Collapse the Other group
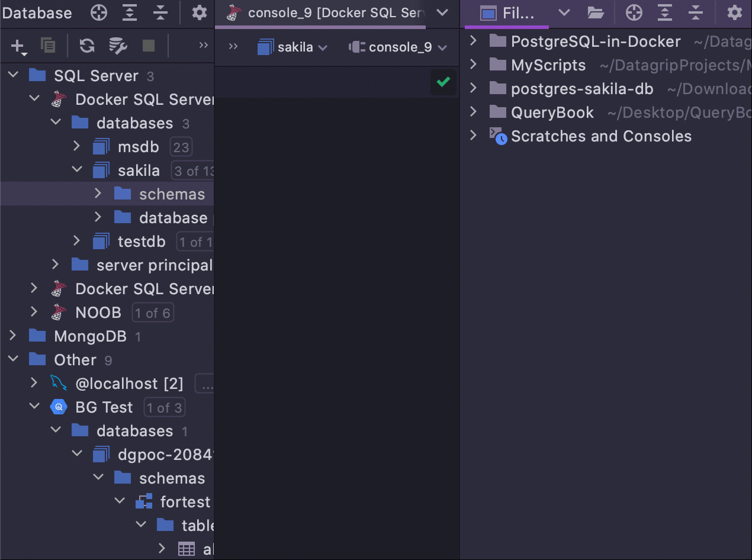The image size is (752, 560). click(x=13, y=359)
